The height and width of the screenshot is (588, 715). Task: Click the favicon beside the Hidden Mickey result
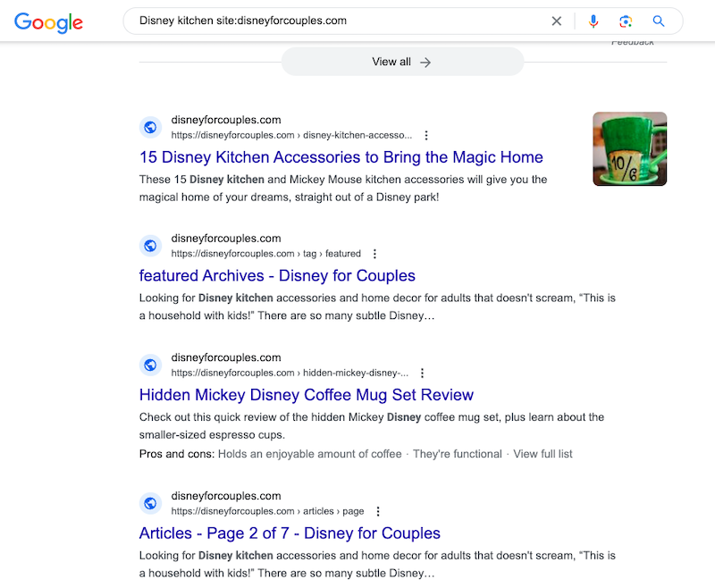coord(150,365)
